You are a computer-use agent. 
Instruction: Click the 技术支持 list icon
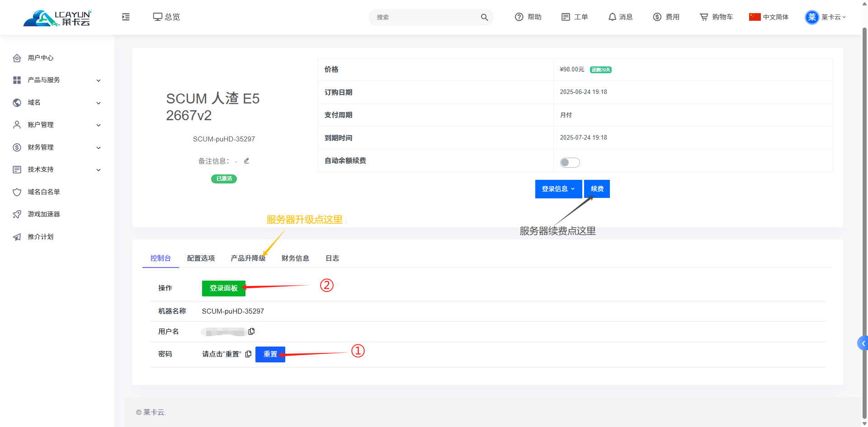[x=17, y=169]
